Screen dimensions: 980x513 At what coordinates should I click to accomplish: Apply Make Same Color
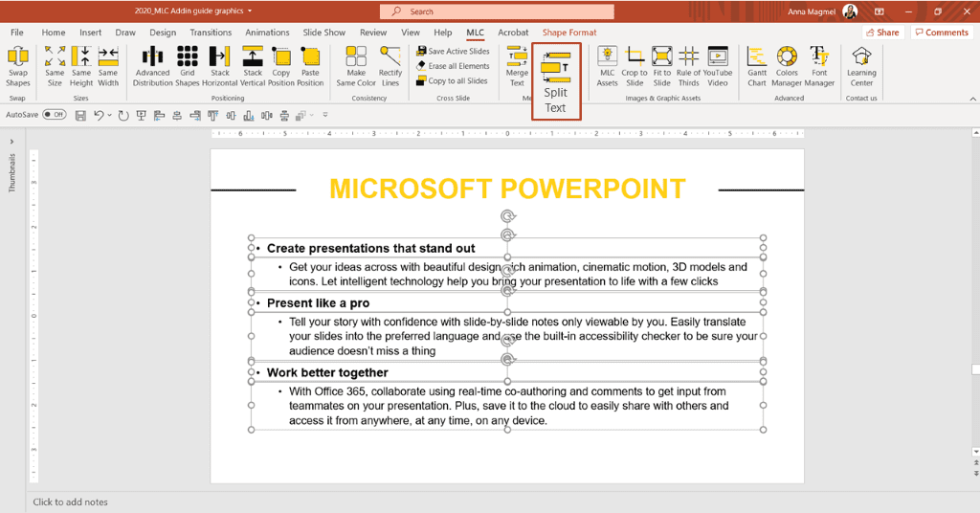(356, 66)
